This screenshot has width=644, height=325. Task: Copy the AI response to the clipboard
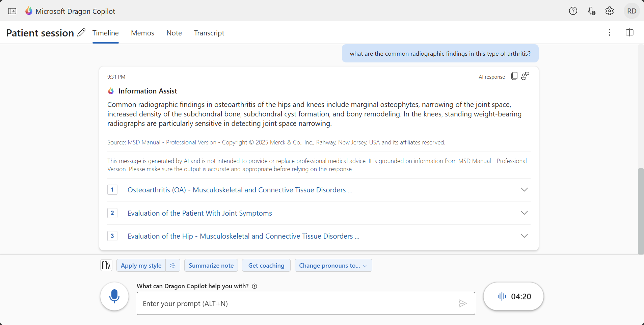[x=514, y=76]
